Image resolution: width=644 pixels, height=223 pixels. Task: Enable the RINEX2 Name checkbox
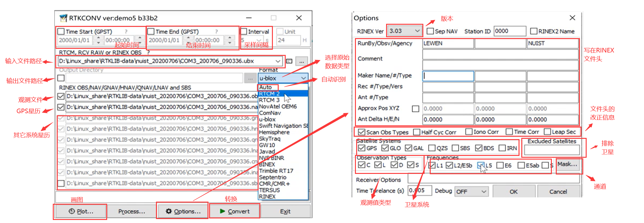tap(534, 31)
